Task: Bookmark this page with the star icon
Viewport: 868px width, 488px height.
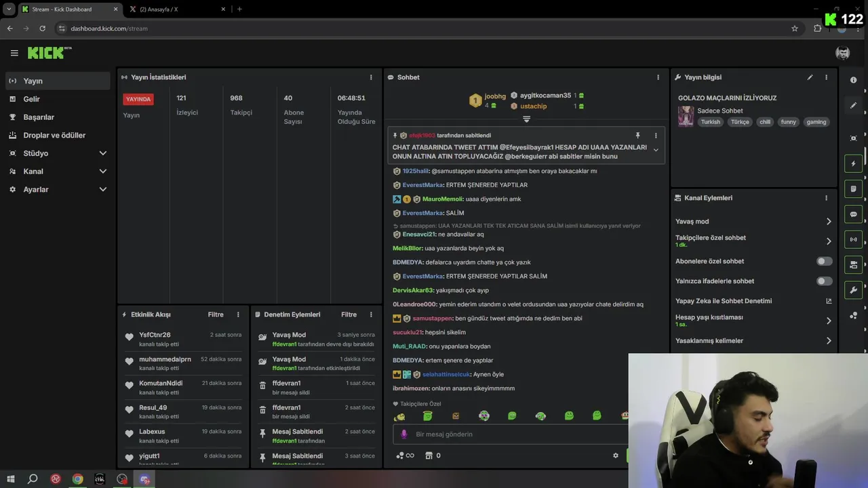Action: pyautogui.click(x=795, y=28)
